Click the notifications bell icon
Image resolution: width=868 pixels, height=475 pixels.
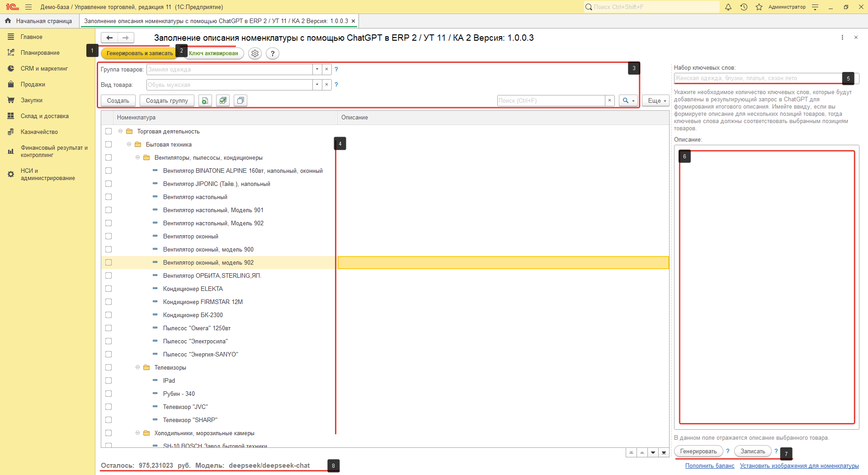click(x=728, y=7)
